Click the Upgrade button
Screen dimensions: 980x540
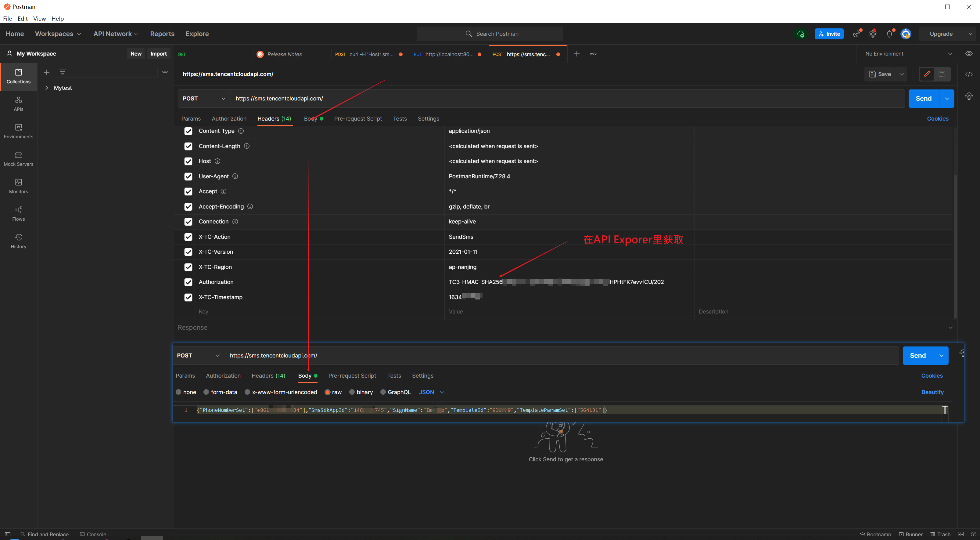pyautogui.click(x=941, y=34)
